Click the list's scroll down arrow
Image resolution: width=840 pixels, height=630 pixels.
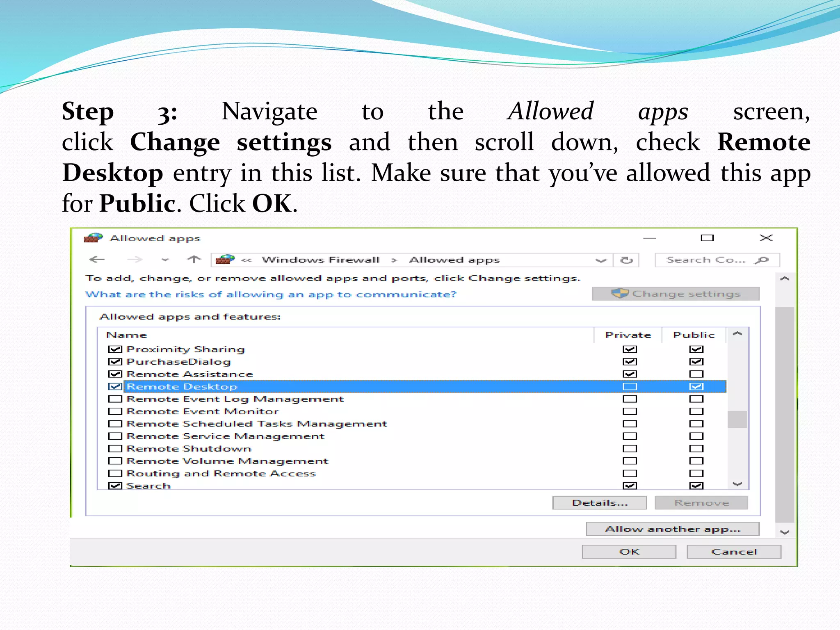click(x=737, y=484)
